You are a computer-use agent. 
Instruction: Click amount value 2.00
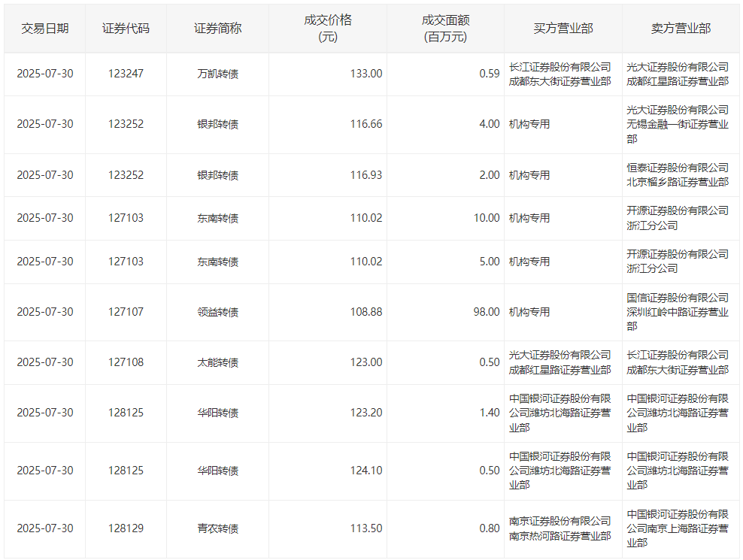489,175
